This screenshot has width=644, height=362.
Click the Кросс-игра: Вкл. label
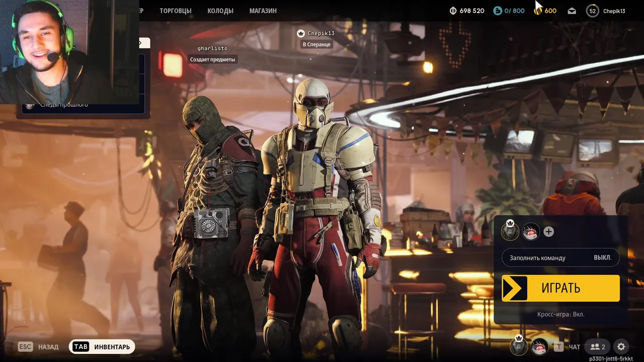[x=560, y=314]
